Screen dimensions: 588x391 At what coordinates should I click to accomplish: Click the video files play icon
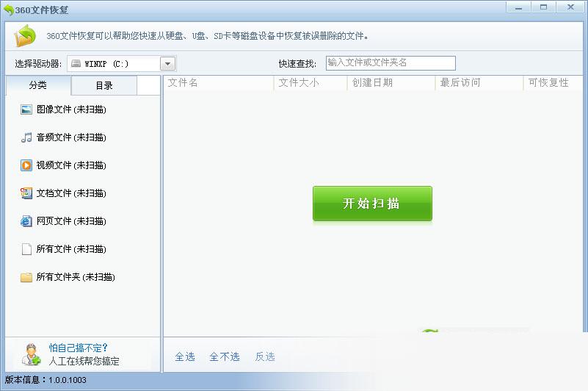pos(26,165)
